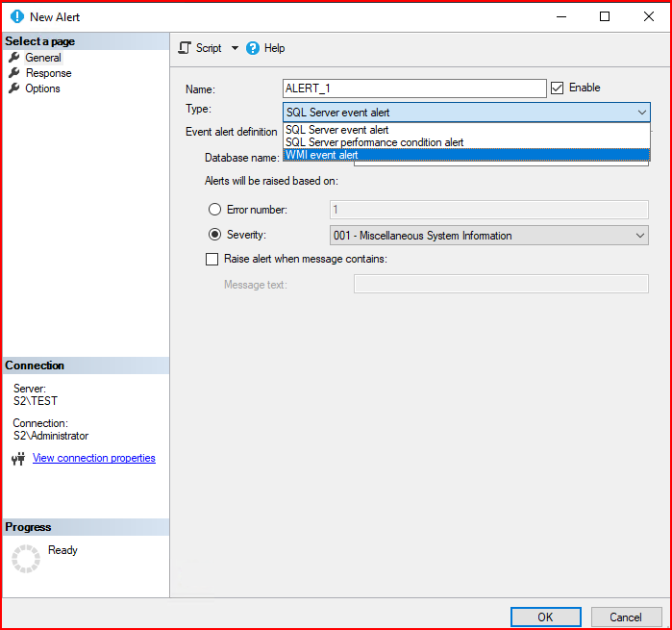The height and width of the screenshot is (630, 672).
Task: Switch to the Options page
Action: coord(42,88)
